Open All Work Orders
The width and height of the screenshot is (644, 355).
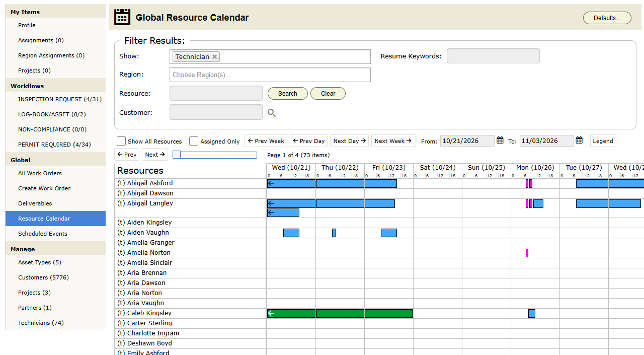point(55,173)
